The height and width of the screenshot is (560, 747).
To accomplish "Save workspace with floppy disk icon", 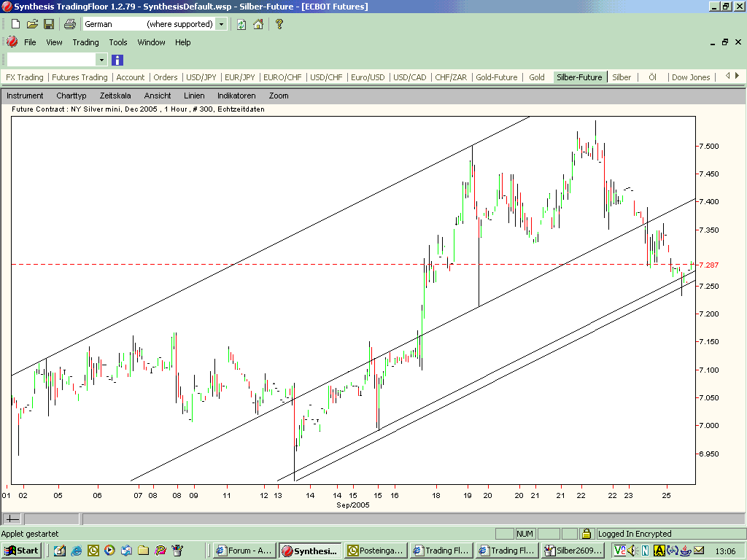I will [49, 24].
